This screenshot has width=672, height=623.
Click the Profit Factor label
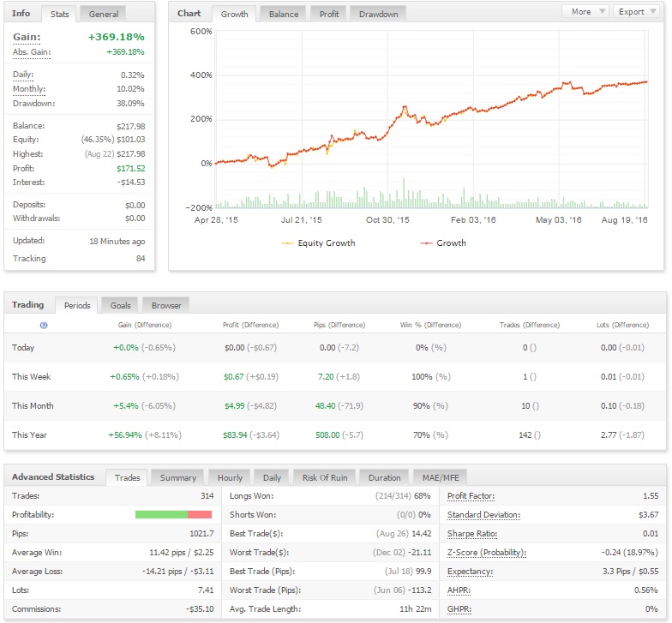pyautogui.click(x=471, y=496)
